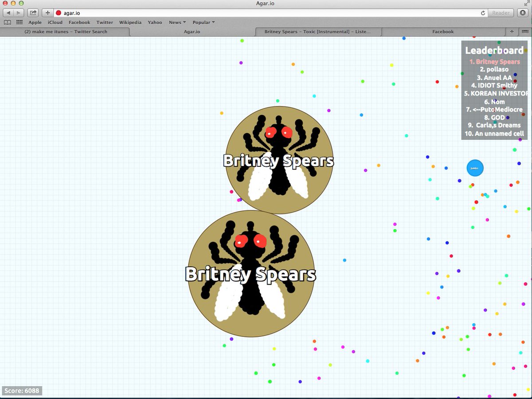Screen dimensions: 532x399
Task: Click leaderboard entry 5. KOREAN INVESTOR
Action: point(496,93)
